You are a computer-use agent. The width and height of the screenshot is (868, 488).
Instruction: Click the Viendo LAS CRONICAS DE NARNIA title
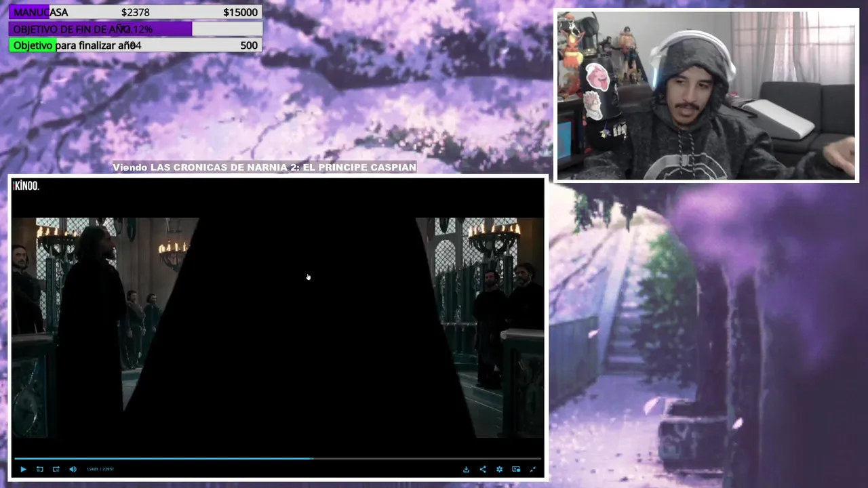(264, 167)
